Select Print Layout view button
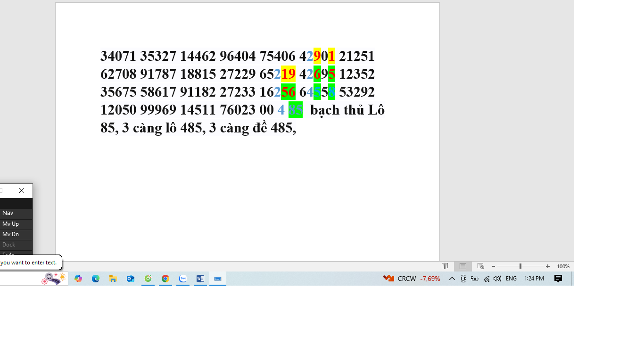The height and width of the screenshot is (362, 644). [x=463, y=266]
